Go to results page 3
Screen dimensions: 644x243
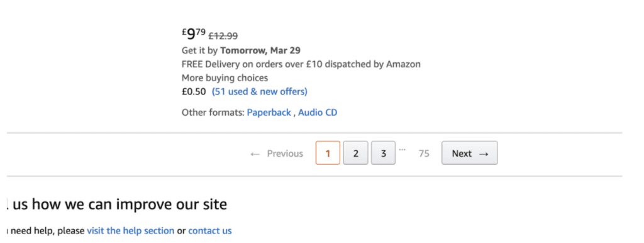point(383,153)
